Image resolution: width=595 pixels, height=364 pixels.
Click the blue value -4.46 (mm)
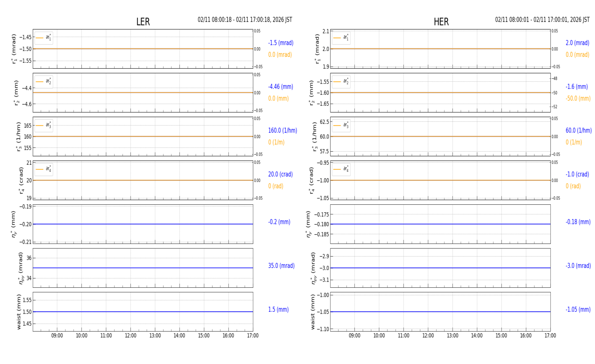(281, 87)
